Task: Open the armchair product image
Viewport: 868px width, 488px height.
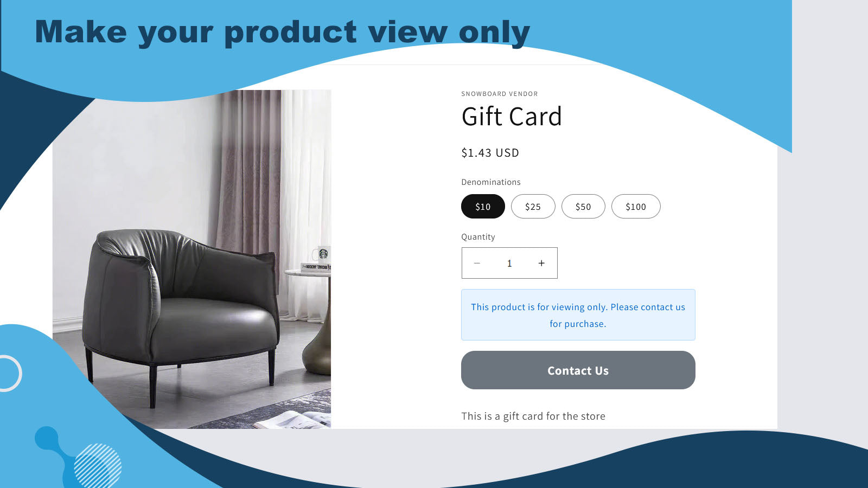Action: tap(192, 259)
